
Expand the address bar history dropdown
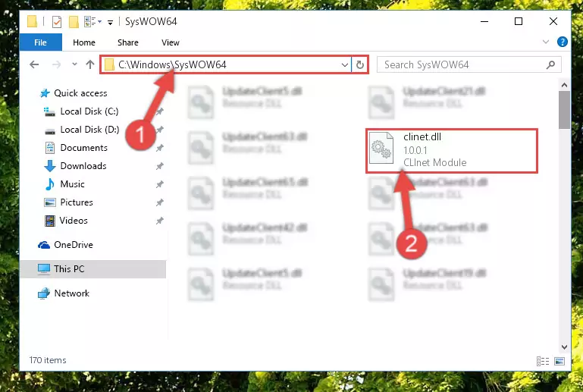pos(345,65)
